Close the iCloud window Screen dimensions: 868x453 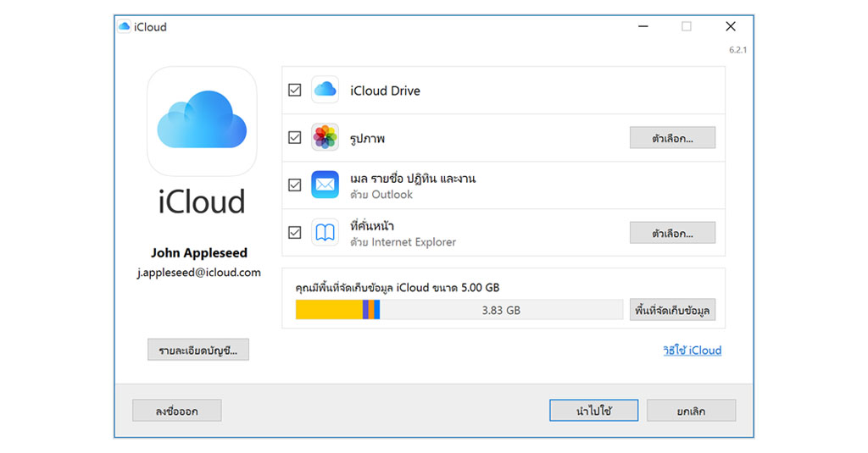(730, 27)
